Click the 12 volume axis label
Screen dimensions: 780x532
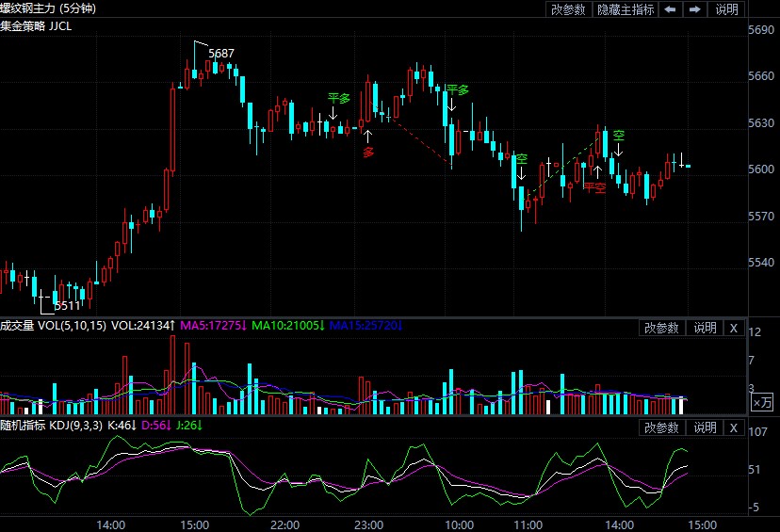(x=755, y=332)
